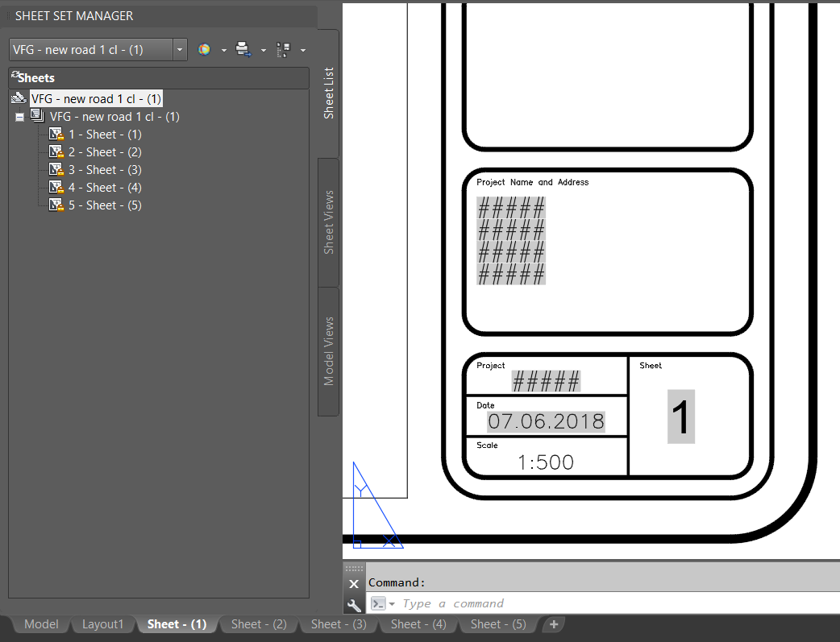The width and height of the screenshot is (840, 642).
Task: Click the wrench customize icon beside command line
Action: 354,605
